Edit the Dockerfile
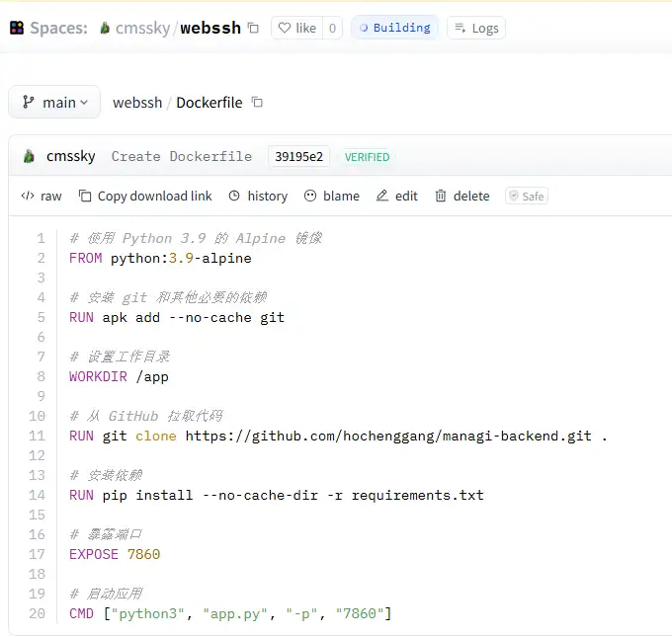Image resolution: width=672 pixels, height=637 pixels. (397, 196)
